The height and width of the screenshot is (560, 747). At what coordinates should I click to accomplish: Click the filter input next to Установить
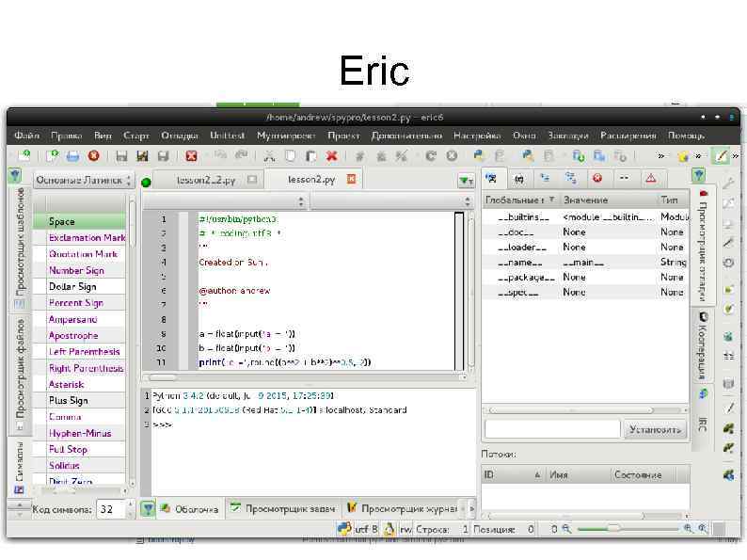pyautogui.click(x=552, y=429)
